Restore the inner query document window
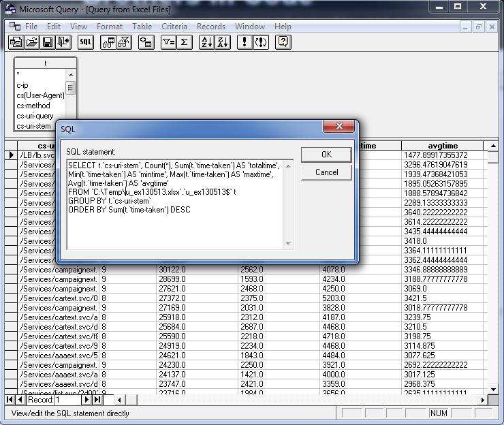504x425 pixels. [x=478, y=27]
